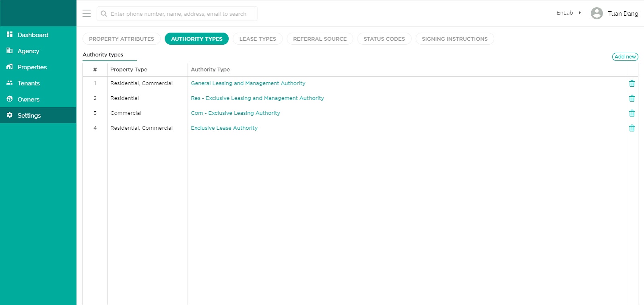Click 'Residential, Commercial' in row 1
The height and width of the screenshot is (305, 644).
point(141,83)
